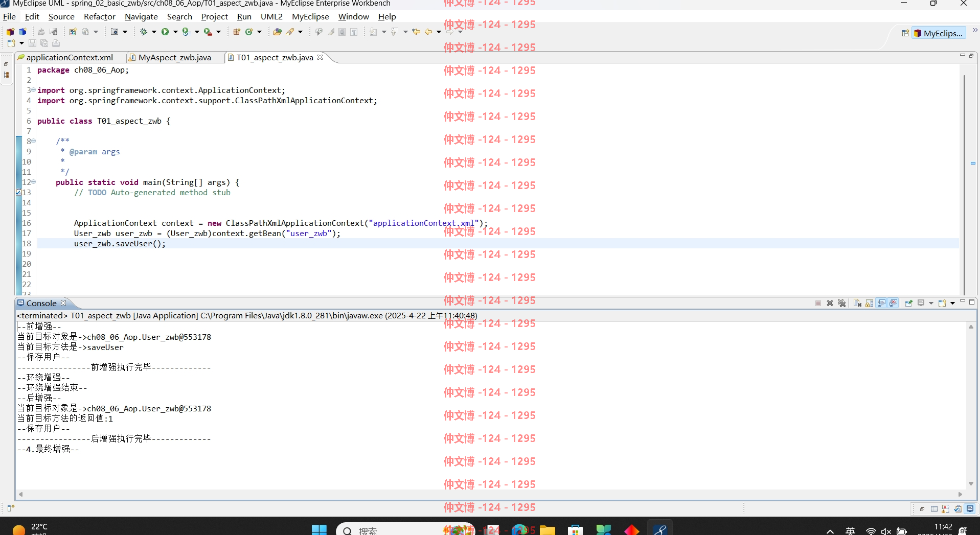Click the Last Edit Location arrow icon

pyautogui.click(x=416, y=32)
